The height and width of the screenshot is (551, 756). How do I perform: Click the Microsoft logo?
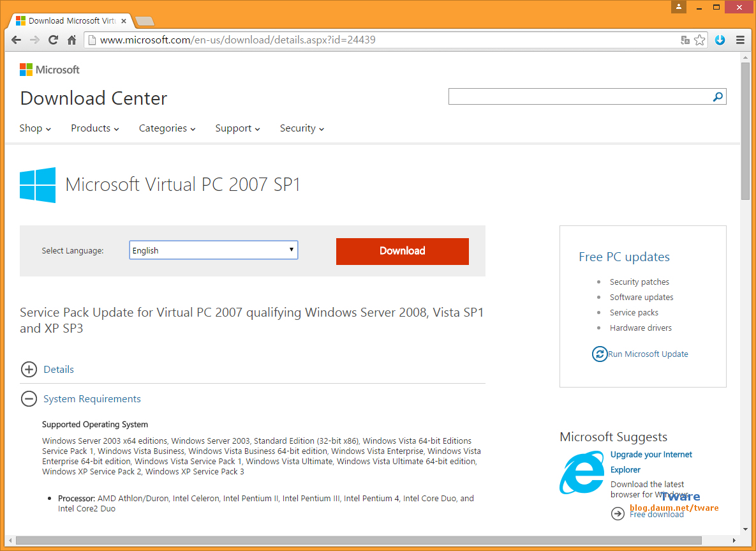(x=49, y=70)
